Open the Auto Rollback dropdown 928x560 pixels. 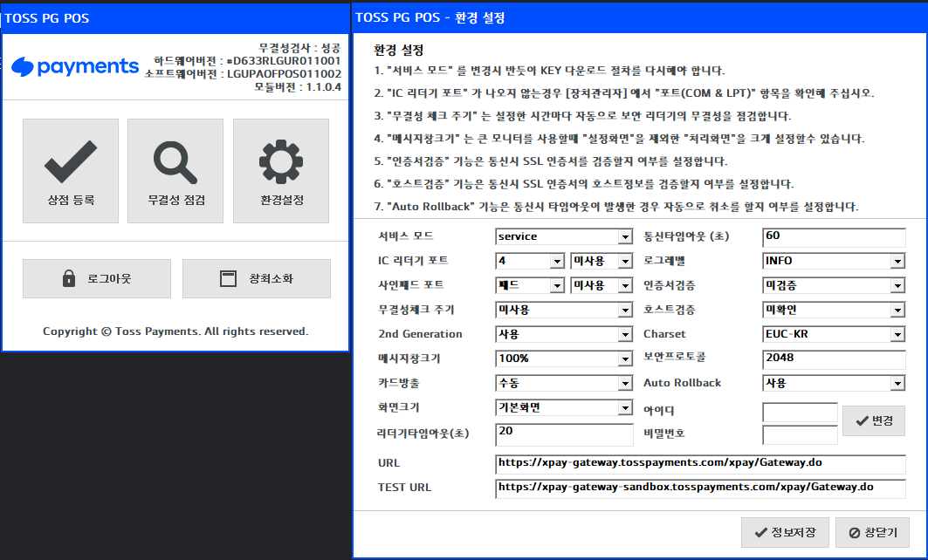834,383
